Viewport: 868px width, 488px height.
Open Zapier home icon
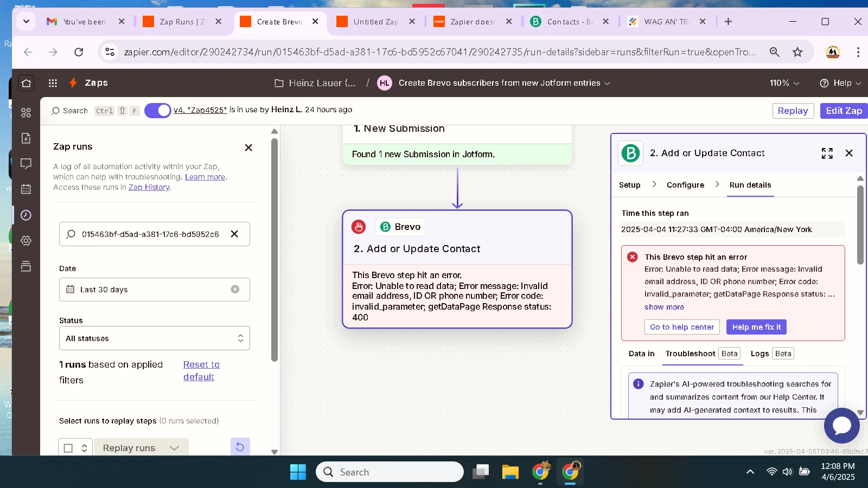tap(26, 83)
